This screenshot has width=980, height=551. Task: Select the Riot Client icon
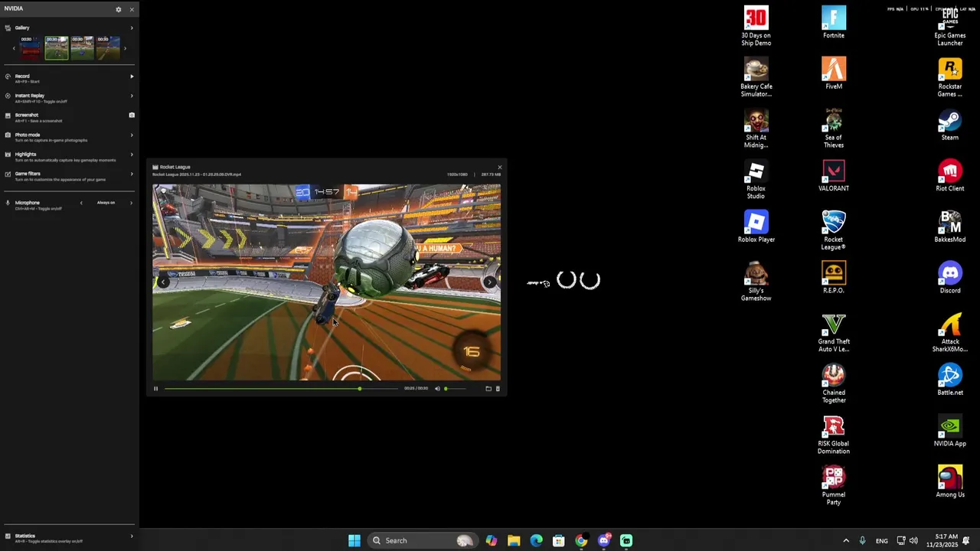[950, 175]
